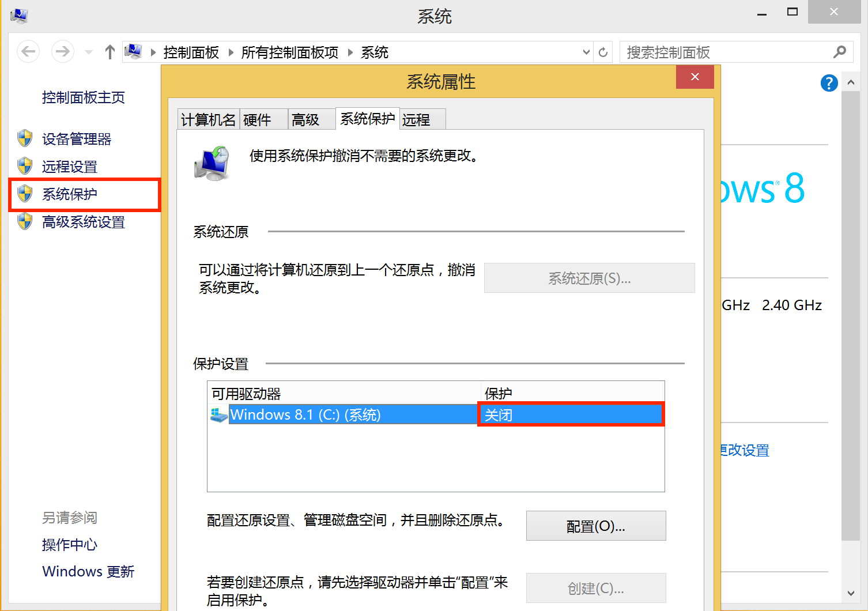
Task: Click the 系统还原(S)... button
Action: click(x=590, y=278)
